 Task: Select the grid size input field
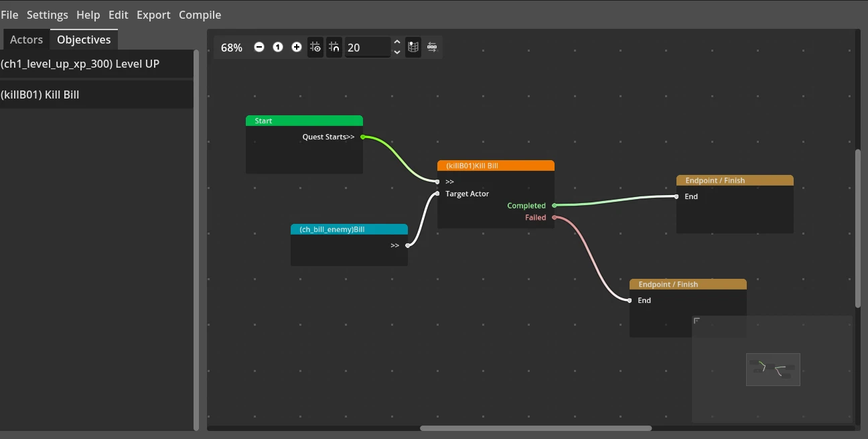tap(367, 47)
